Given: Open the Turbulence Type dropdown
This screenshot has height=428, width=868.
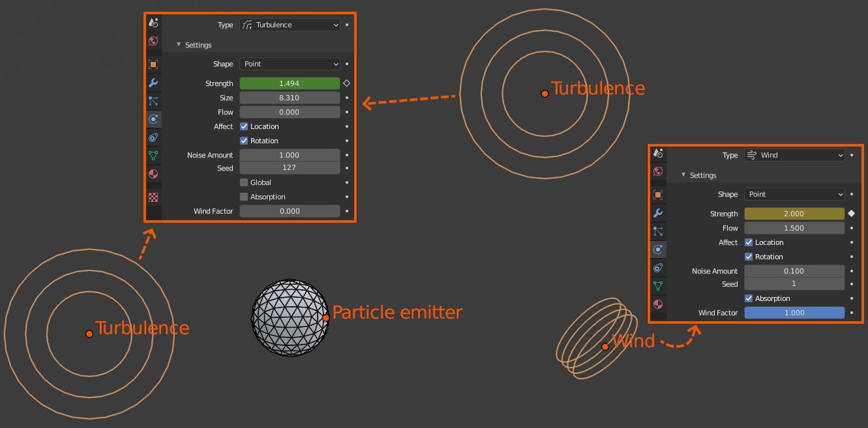Looking at the screenshot, I should (290, 25).
